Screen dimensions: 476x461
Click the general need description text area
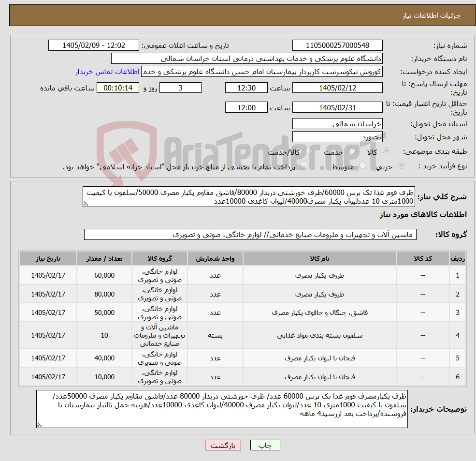pos(248,196)
